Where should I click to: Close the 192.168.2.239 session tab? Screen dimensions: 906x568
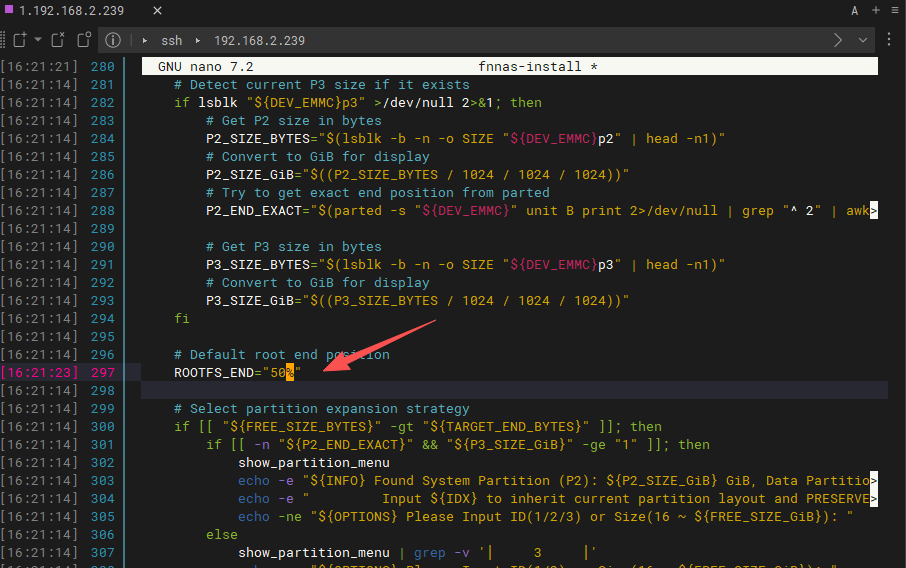tap(157, 10)
